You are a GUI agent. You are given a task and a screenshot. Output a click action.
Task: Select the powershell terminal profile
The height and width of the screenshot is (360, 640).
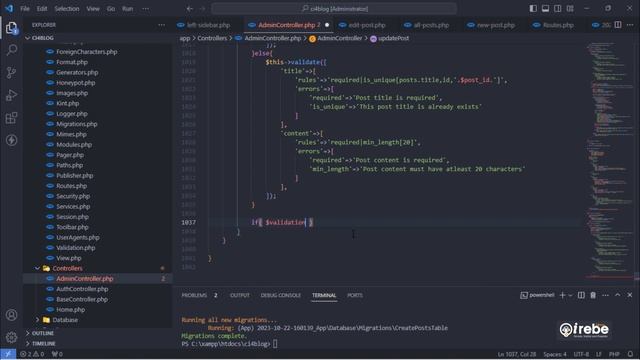coord(538,295)
